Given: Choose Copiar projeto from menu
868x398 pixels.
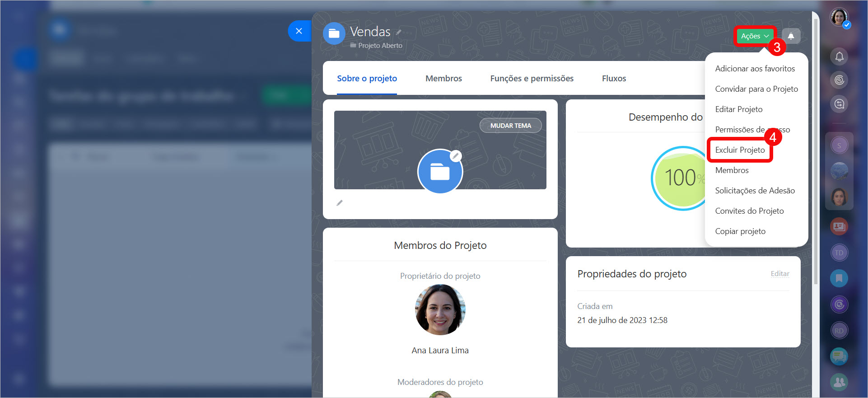Looking at the screenshot, I should click(740, 231).
